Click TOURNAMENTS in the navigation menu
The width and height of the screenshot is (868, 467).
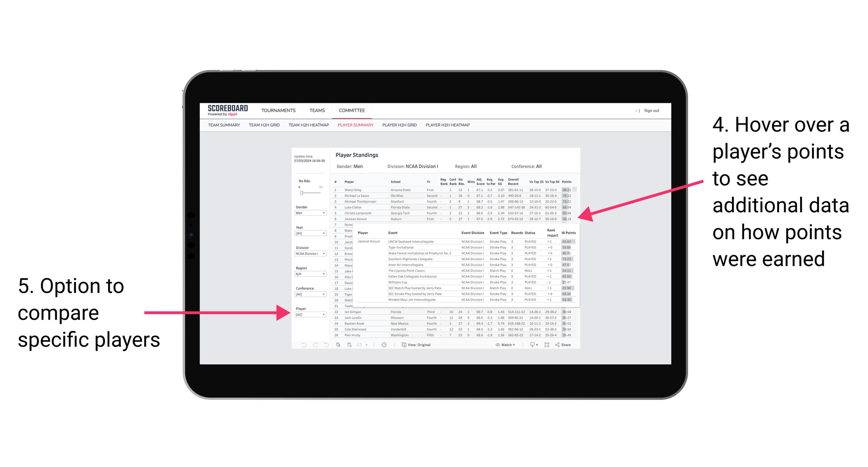(x=278, y=110)
